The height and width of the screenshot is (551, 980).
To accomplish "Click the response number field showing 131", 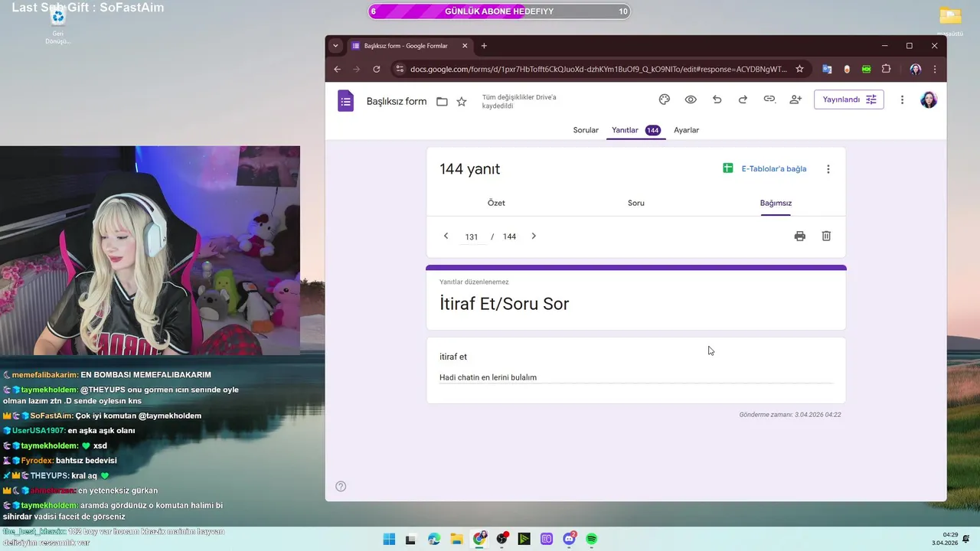I will 471,236.
